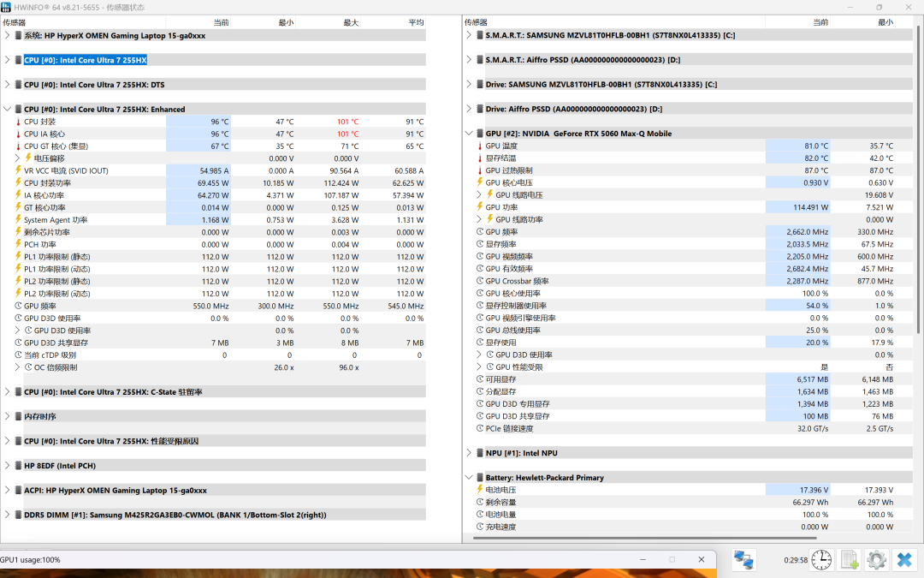Open sensor settings via gear icon
This screenshot has height=578, width=924.
(x=876, y=560)
